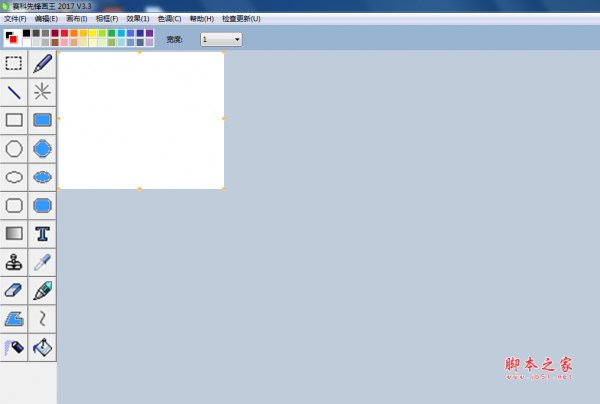
Task: Select the filled blue rectangle tool
Action: tap(42, 120)
